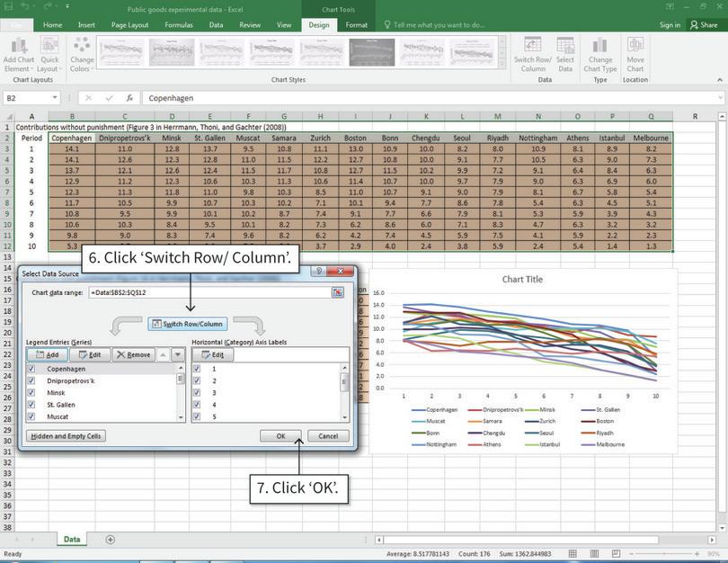Click the range selector icon beside Chart data range
The image size is (728, 563).
click(337, 292)
